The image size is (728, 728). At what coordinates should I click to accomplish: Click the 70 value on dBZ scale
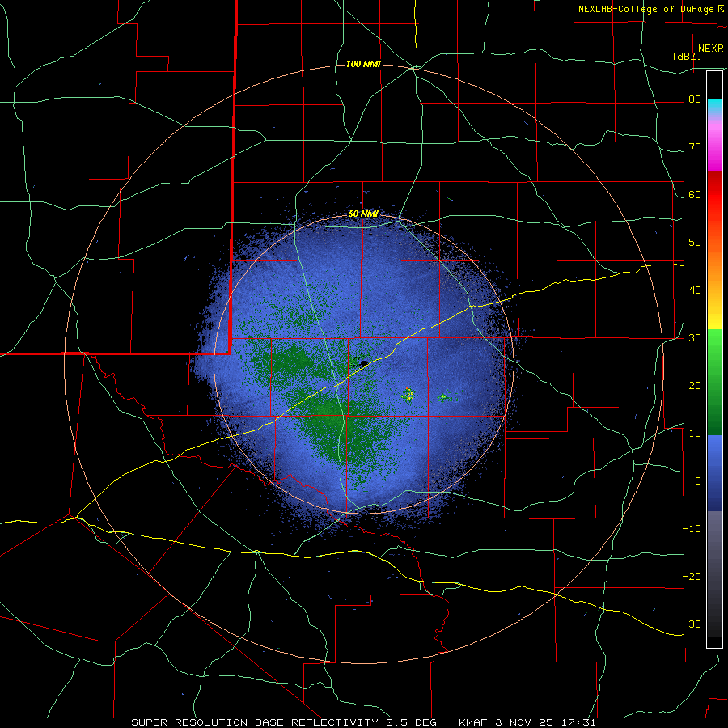[695, 147]
